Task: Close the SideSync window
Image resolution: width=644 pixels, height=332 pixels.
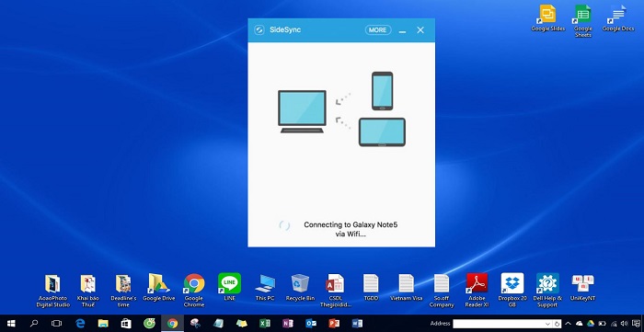Action: pos(420,30)
